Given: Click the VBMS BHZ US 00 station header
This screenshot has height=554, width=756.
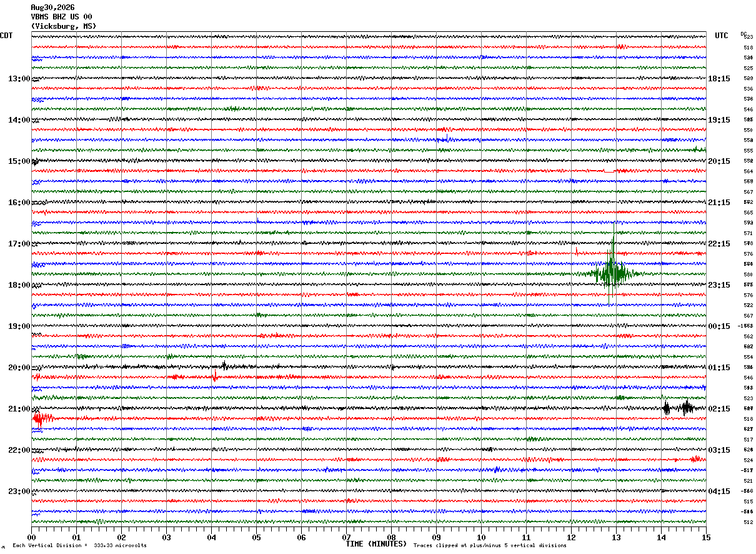Looking at the screenshot, I should tap(61, 17).
